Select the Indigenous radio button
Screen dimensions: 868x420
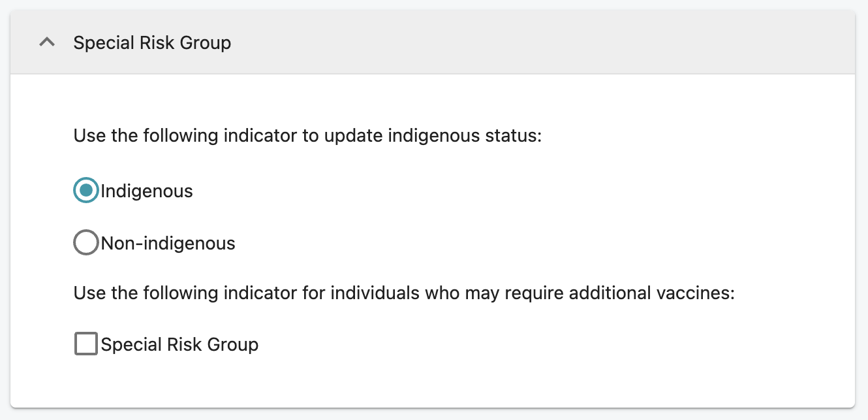86,191
